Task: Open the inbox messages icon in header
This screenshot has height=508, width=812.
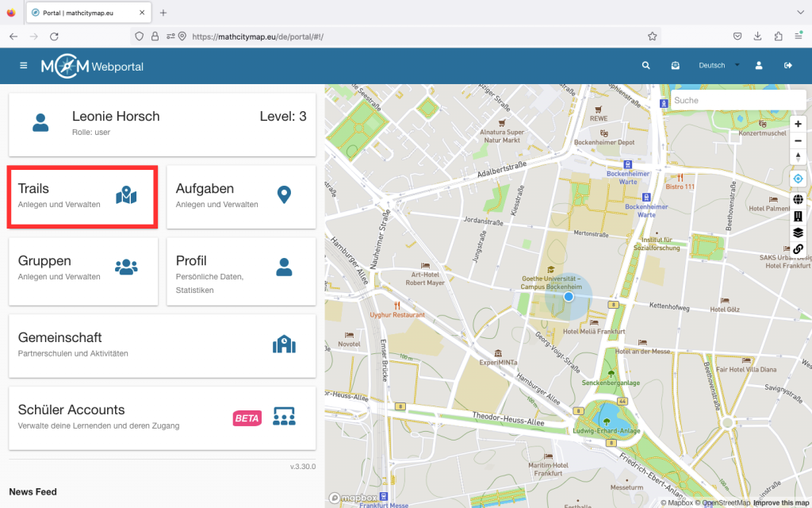Action: click(675, 66)
